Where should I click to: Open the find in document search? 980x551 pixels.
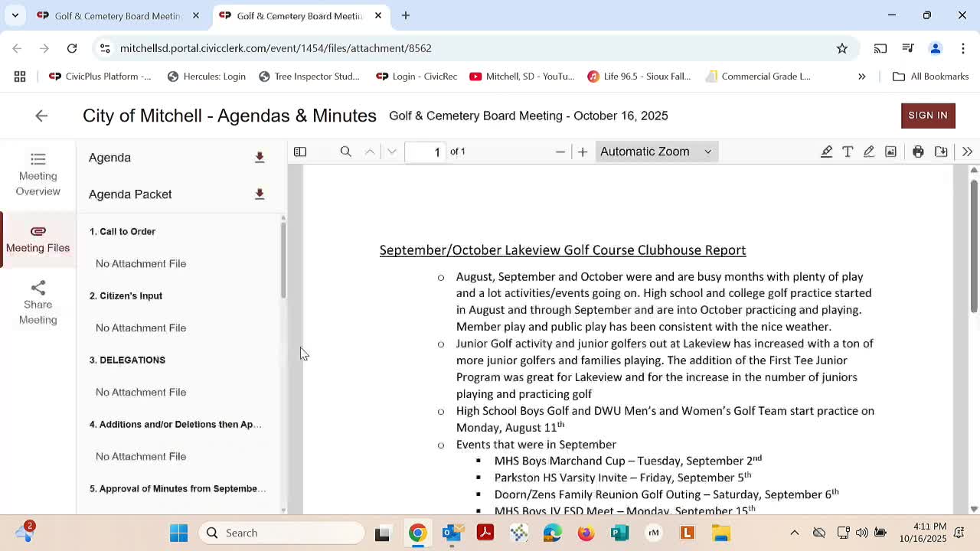pyautogui.click(x=345, y=152)
